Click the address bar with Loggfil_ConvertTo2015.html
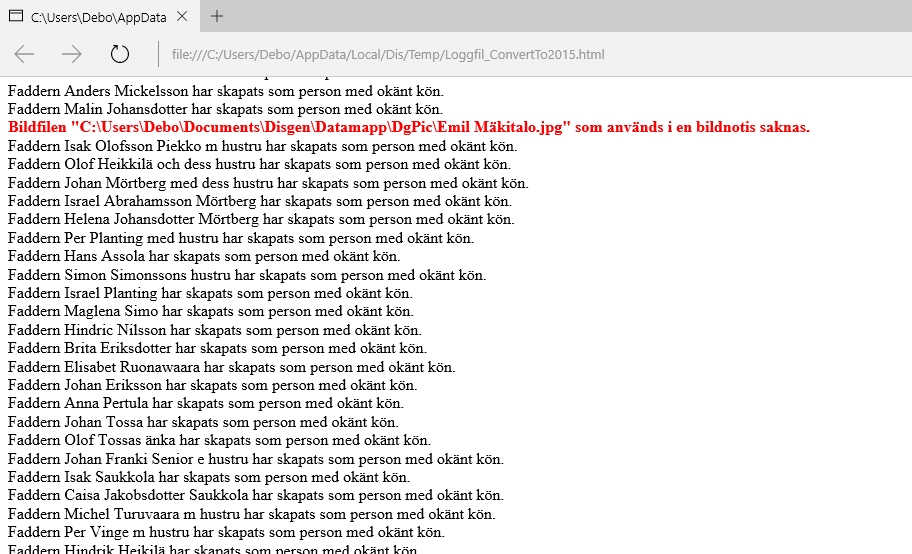This screenshot has height=554, width=912. click(388, 55)
